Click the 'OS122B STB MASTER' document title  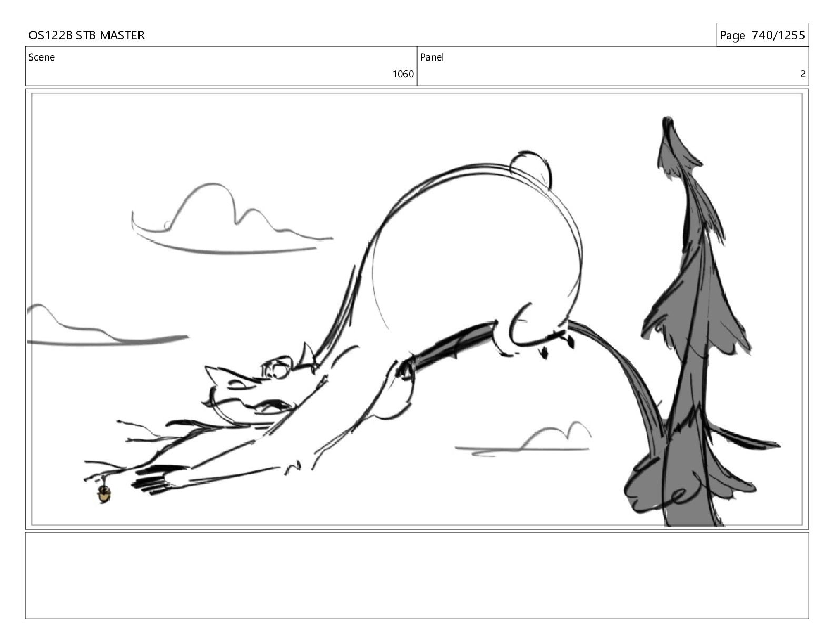[86, 35]
